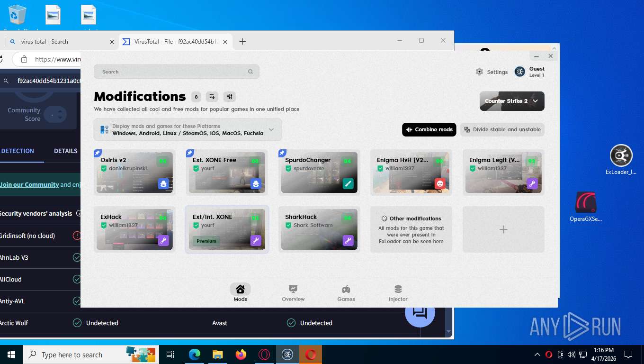Open the ExHack mod card
Screen dimensions: 644x364
[x=134, y=229]
